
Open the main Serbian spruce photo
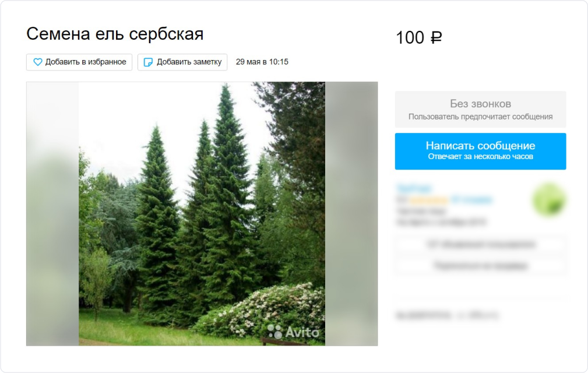click(202, 214)
